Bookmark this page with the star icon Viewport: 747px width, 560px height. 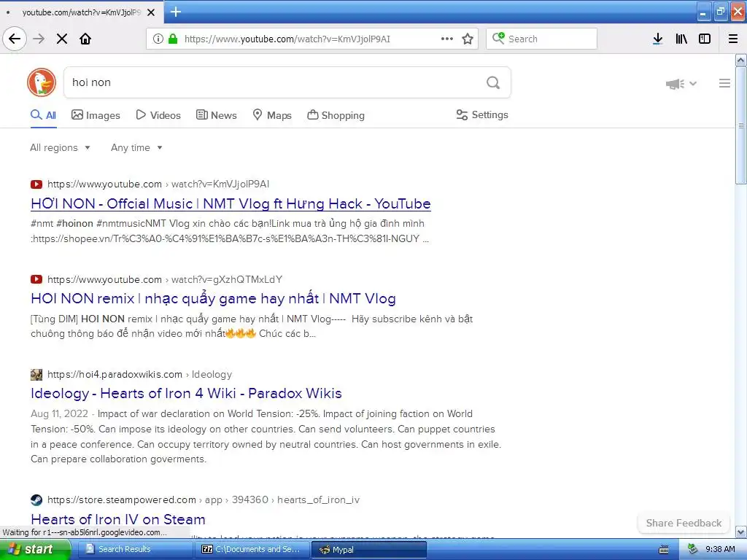(x=468, y=39)
